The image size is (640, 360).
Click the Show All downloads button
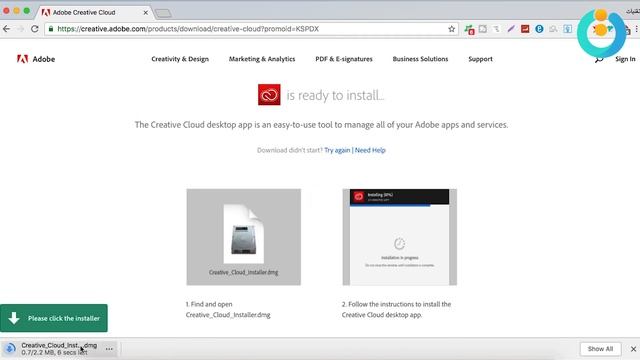600,349
